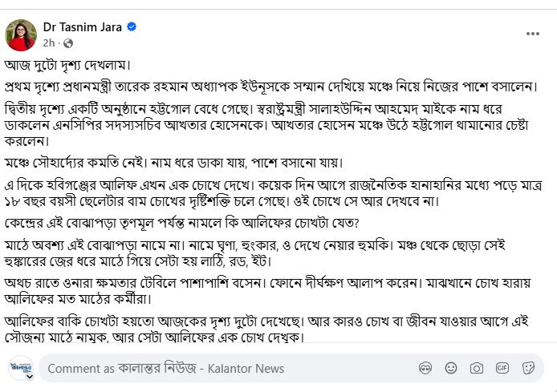The image size is (557, 392).
Task: Click the paragraph starting 'প্রথম দৃশ্যে প্রধানমন্ত্রী'
Action: tap(271, 87)
